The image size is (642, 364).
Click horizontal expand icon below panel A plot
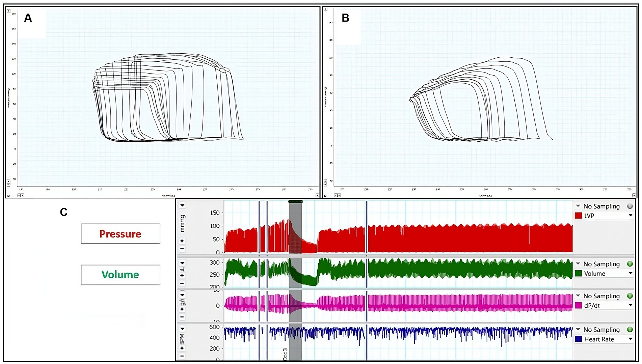click(x=22, y=195)
